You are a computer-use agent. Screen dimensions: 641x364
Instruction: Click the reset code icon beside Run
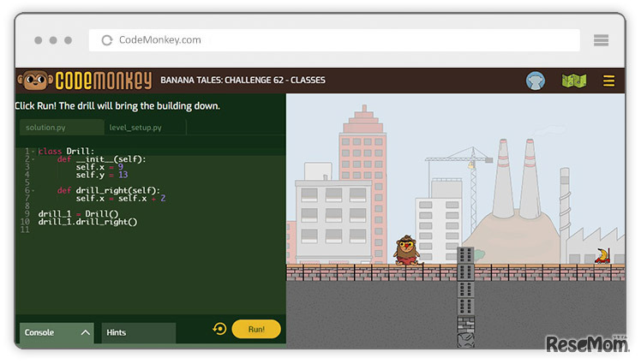coord(219,329)
